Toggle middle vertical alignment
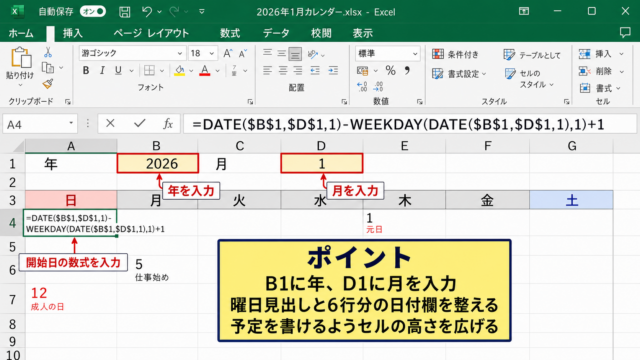 point(281,53)
